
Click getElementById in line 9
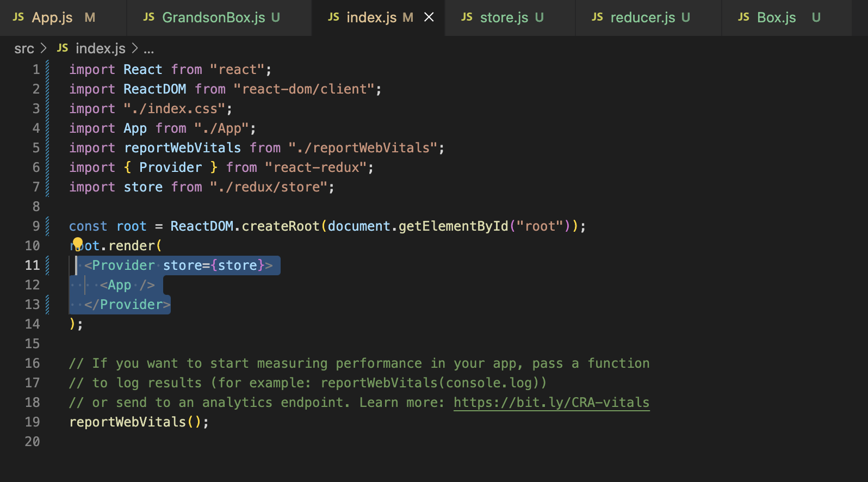(454, 226)
